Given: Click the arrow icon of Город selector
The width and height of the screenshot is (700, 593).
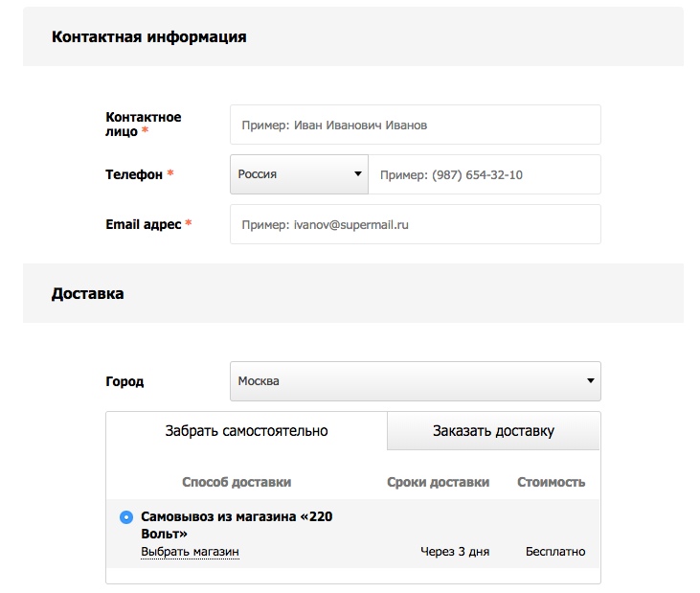Looking at the screenshot, I should pos(590,380).
